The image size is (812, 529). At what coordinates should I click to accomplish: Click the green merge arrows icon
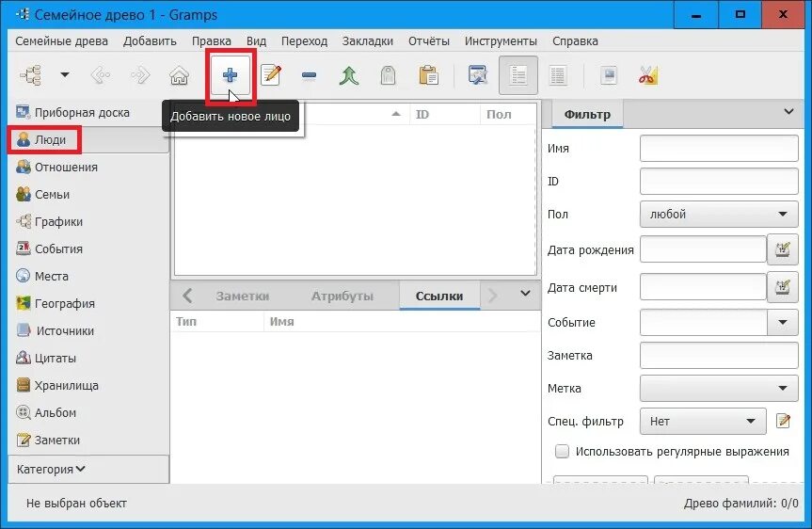348,75
